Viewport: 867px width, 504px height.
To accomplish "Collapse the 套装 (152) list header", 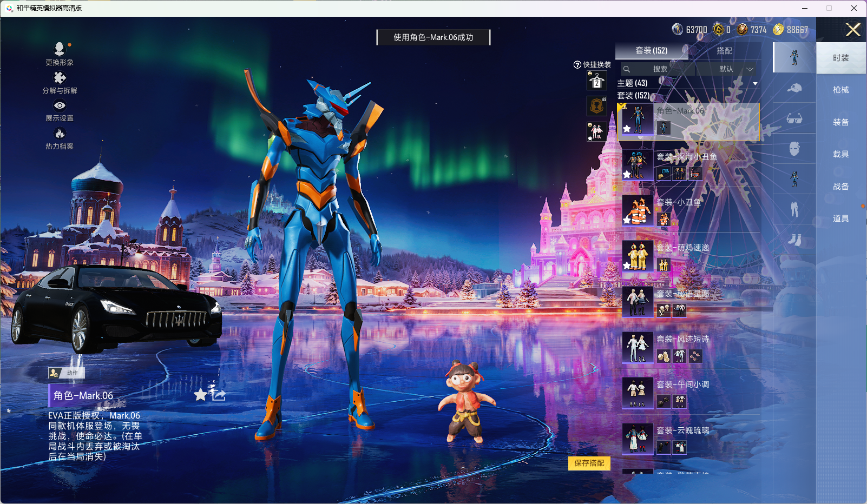I will coord(633,96).
